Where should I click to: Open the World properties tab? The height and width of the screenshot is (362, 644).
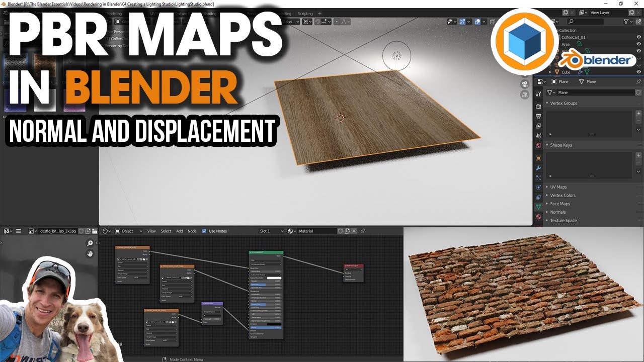[538, 146]
